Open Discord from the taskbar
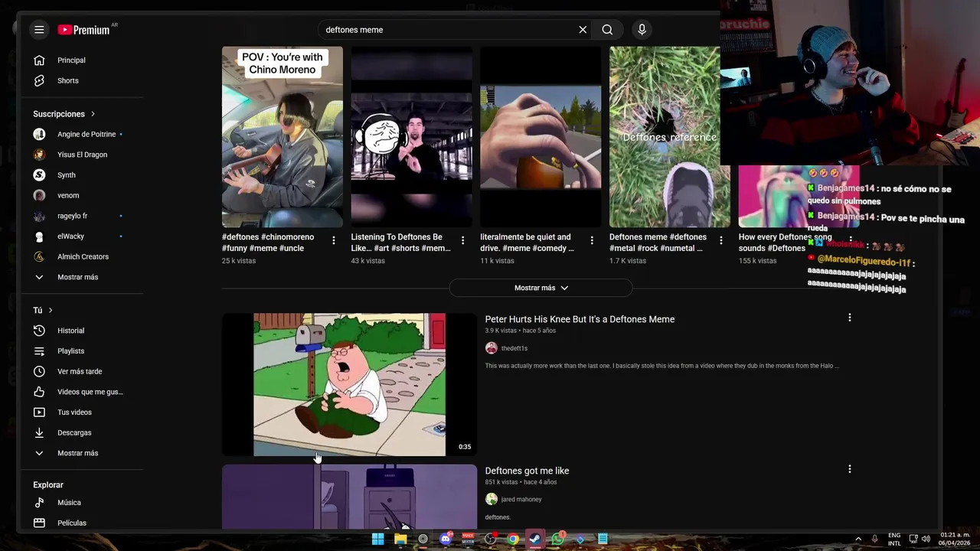Image resolution: width=980 pixels, height=551 pixels. (x=446, y=539)
